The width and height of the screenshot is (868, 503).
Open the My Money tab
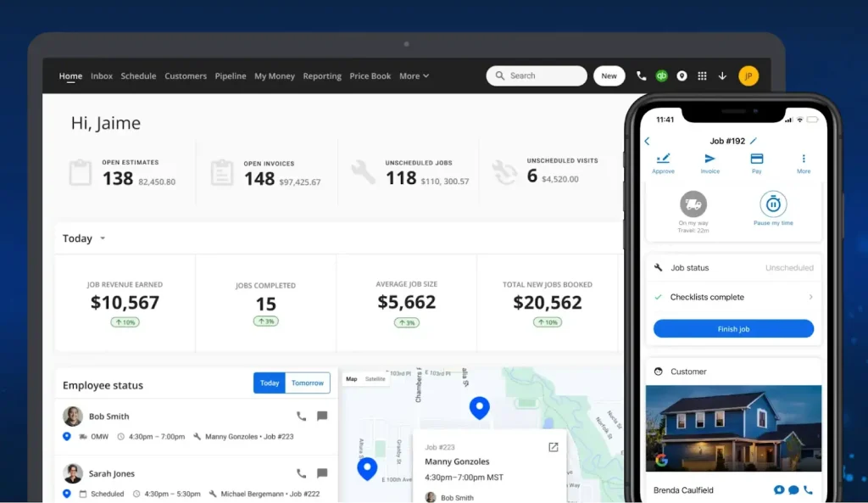275,75
